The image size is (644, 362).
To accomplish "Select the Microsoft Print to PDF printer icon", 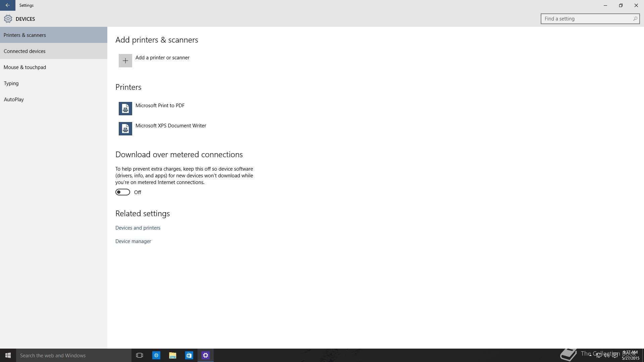I will [125, 109].
